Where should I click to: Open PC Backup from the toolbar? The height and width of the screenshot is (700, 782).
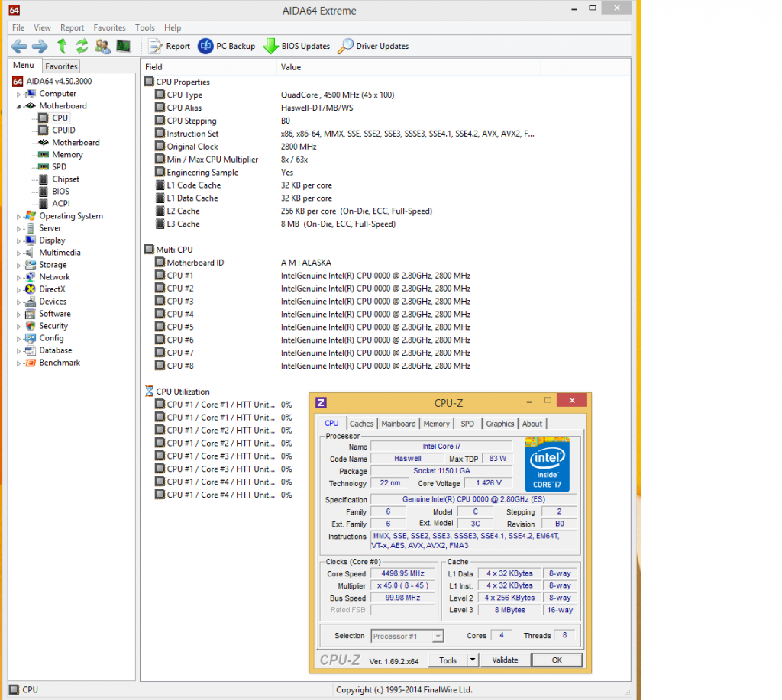click(227, 47)
